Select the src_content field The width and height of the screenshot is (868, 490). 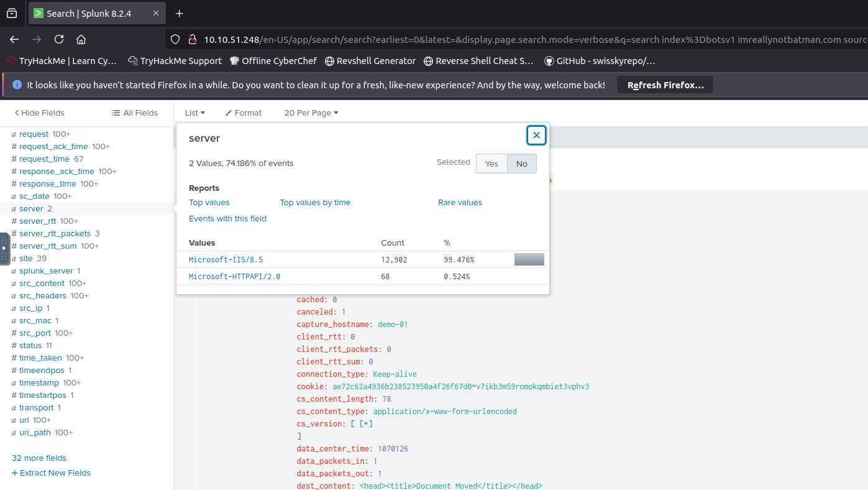click(42, 283)
